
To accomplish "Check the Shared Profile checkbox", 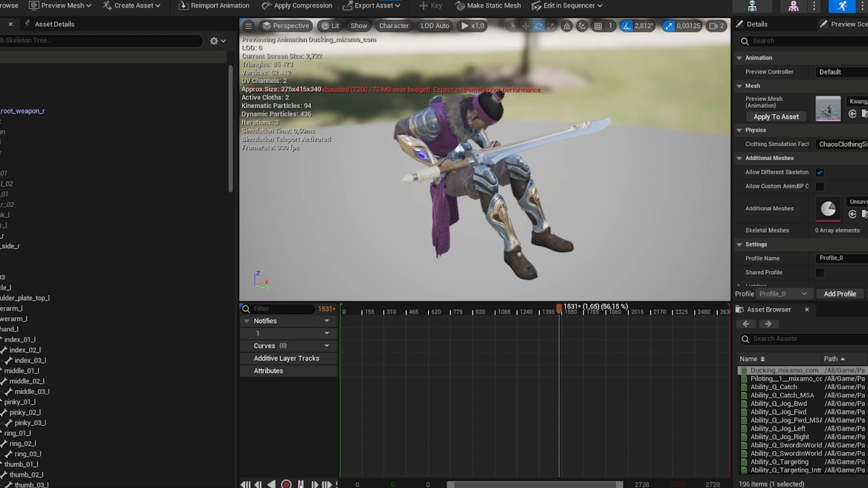I will pyautogui.click(x=820, y=272).
